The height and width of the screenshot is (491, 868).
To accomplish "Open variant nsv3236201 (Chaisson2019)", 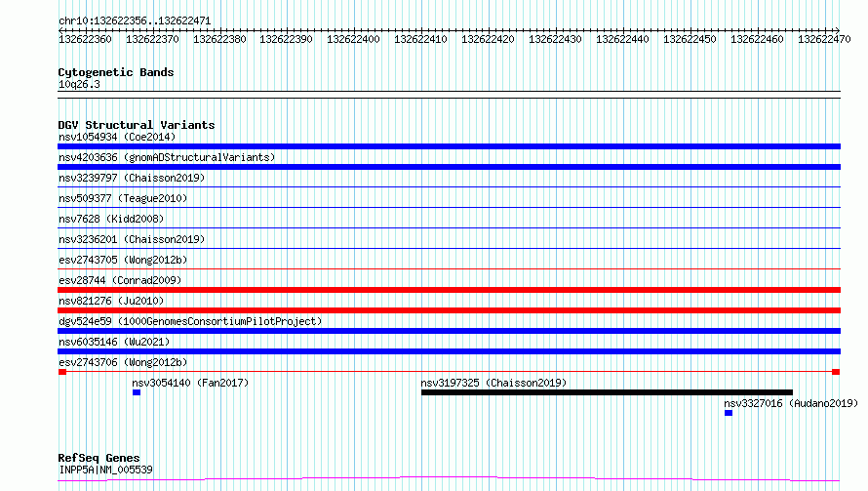I will tap(132, 239).
